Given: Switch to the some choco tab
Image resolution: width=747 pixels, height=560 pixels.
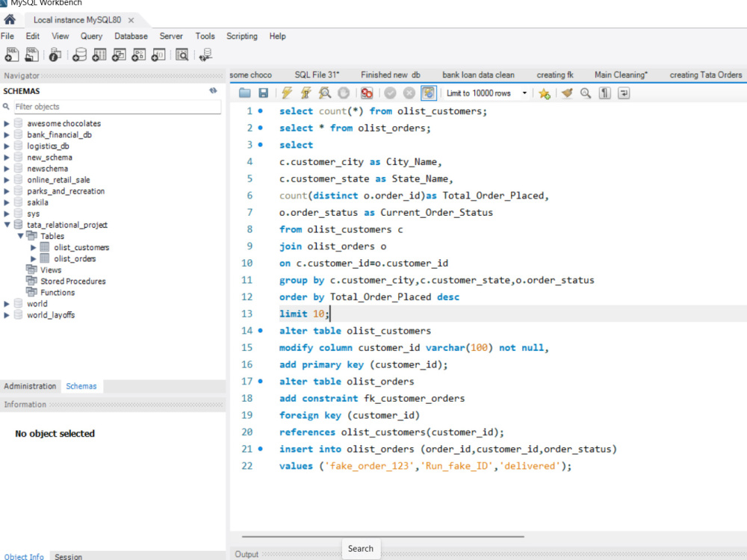Looking at the screenshot, I should [x=250, y=75].
